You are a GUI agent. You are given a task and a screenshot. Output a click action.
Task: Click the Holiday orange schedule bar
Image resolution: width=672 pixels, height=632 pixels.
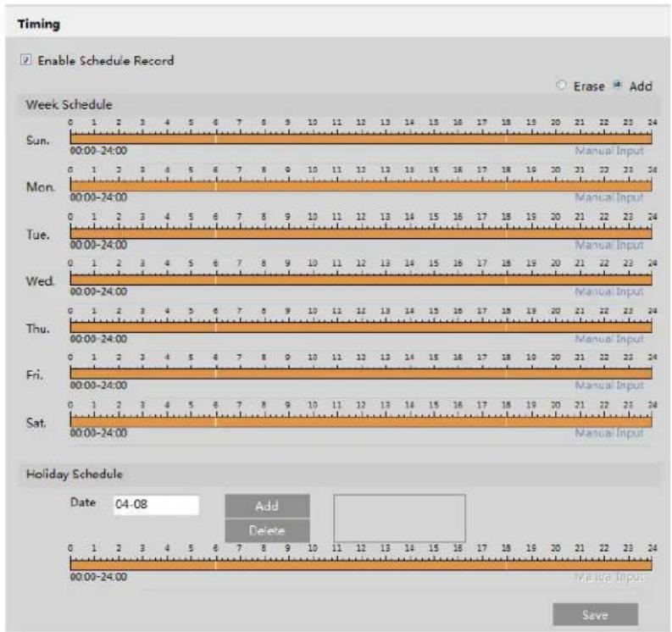click(x=361, y=566)
